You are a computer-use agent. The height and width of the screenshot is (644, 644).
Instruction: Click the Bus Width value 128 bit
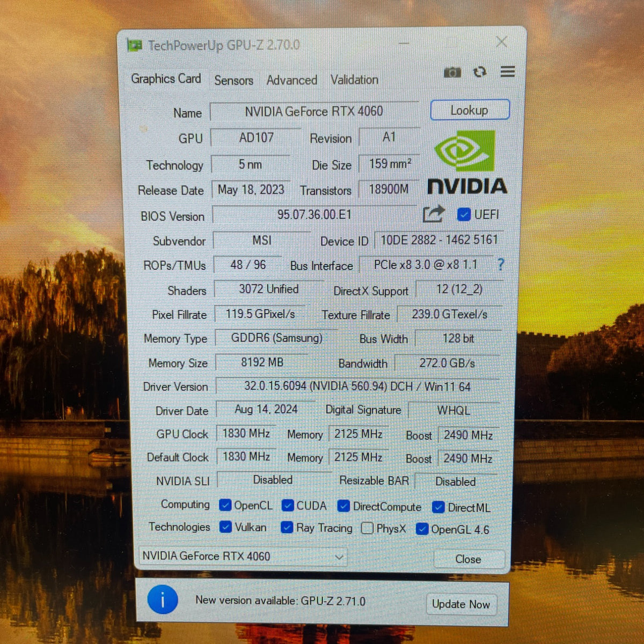pyautogui.click(x=458, y=339)
